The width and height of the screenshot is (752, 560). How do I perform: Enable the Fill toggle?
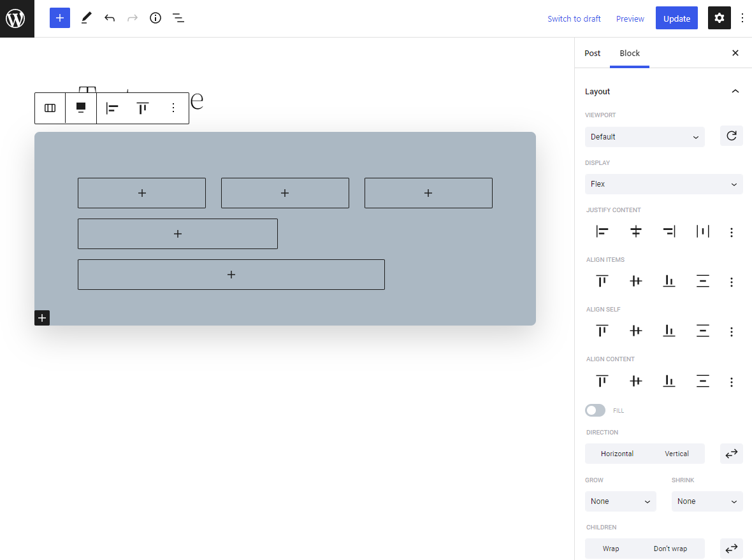(595, 410)
